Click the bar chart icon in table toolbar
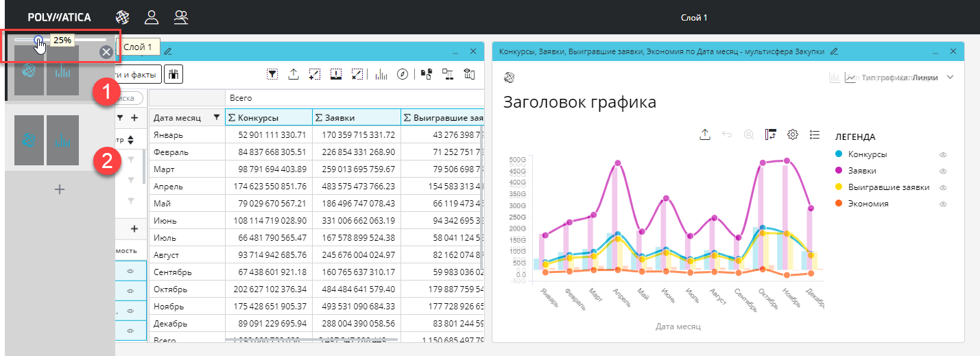The image size is (980, 356). [382, 74]
